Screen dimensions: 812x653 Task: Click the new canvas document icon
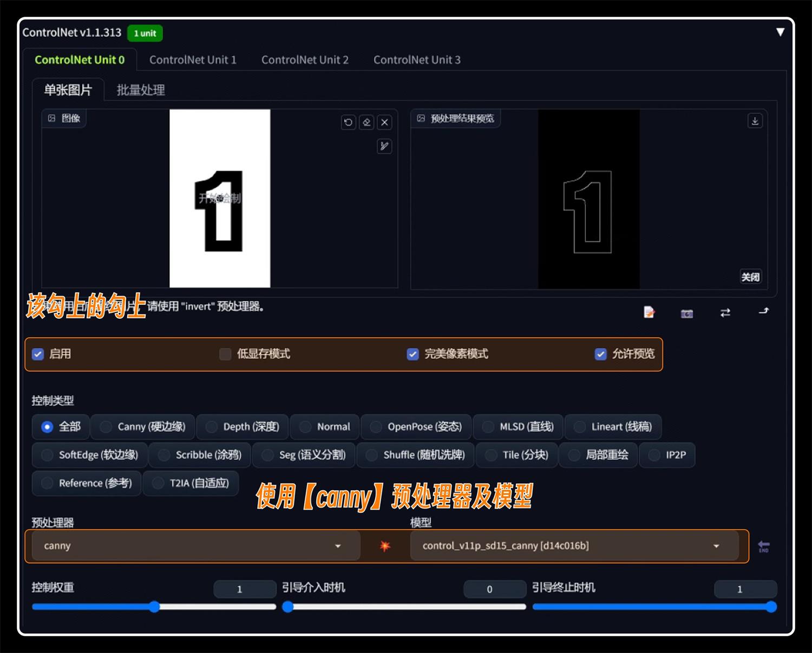(x=649, y=313)
